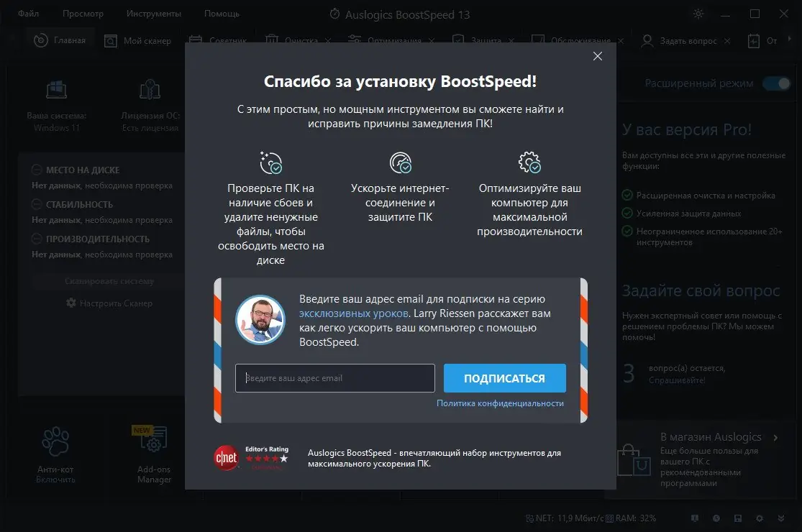Click the Есть лицензия label
This screenshot has height=532, width=802.
click(x=150, y=128)
